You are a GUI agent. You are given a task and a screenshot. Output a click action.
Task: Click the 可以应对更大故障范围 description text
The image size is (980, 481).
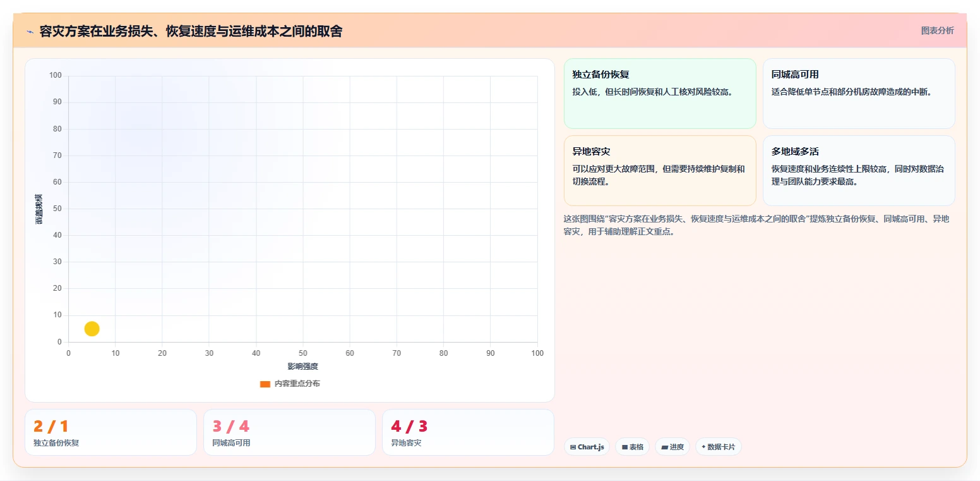(659, 175)
